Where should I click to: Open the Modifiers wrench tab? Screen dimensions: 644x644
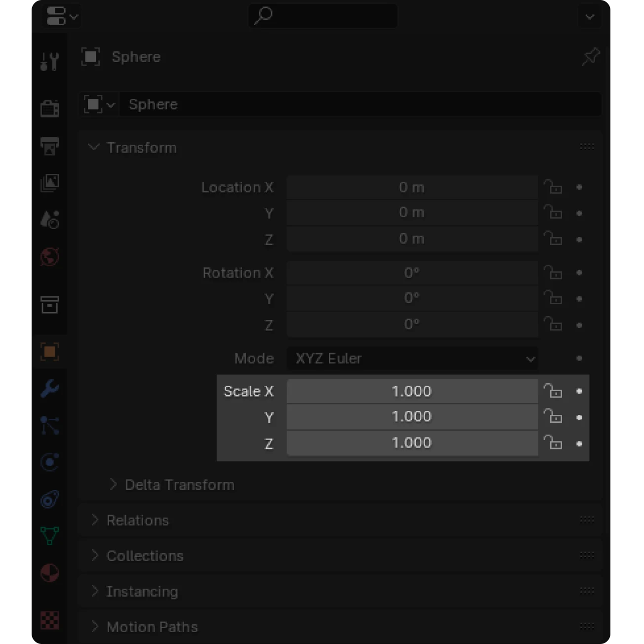49,389
